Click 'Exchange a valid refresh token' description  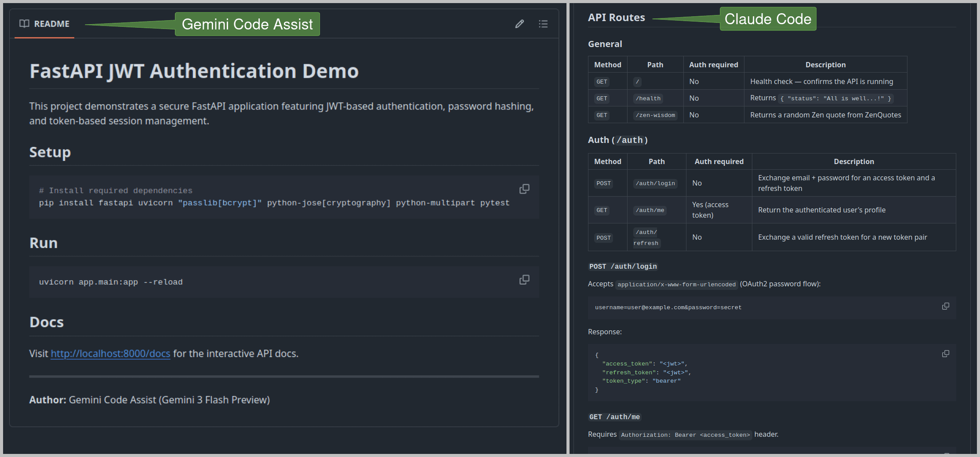pos(842,237)
